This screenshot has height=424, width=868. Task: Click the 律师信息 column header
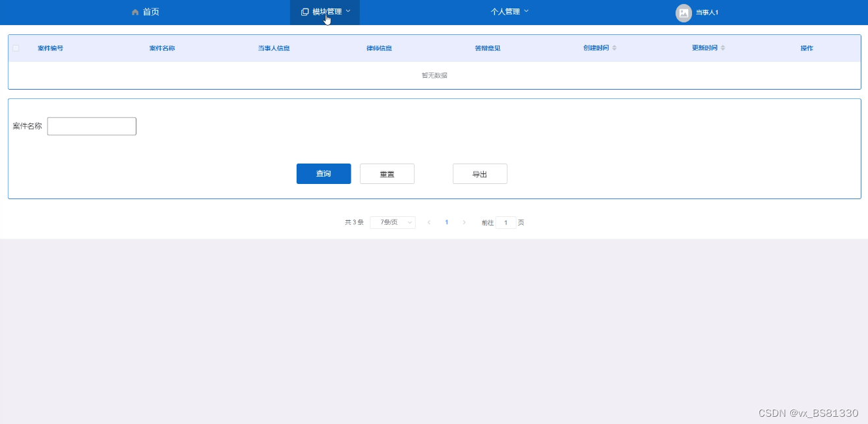click(x=379, y=48)
